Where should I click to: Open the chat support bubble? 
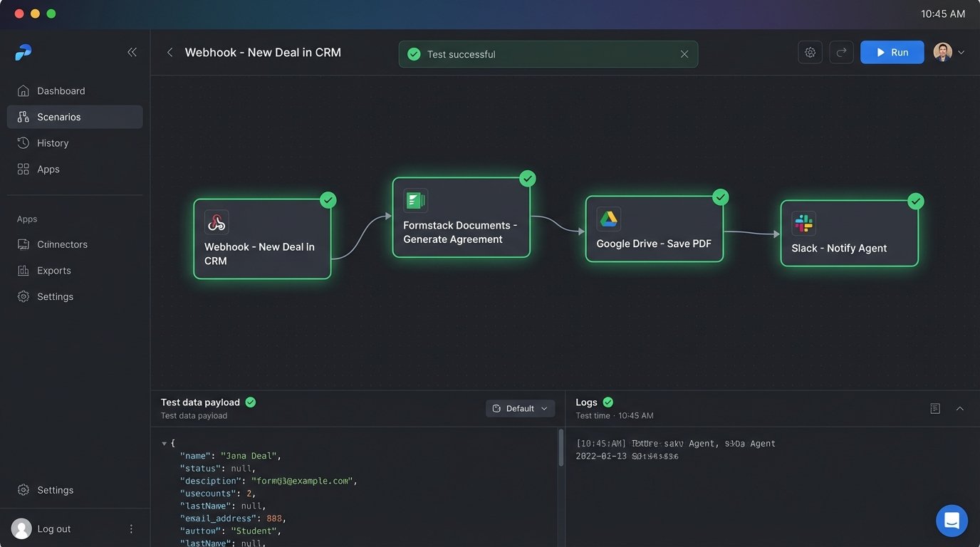point(952,521)
